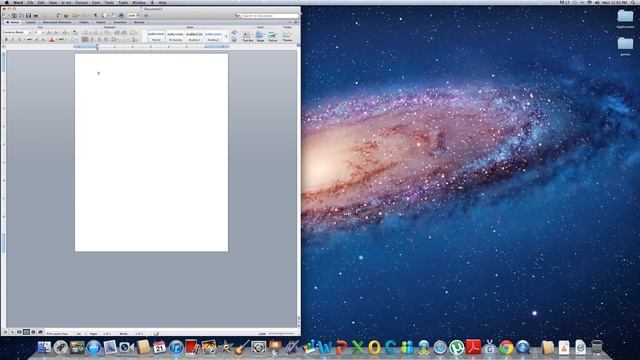
Task: Open Outlook O icon in Dock
Action: pyautogui.click(x=374, y=347)
